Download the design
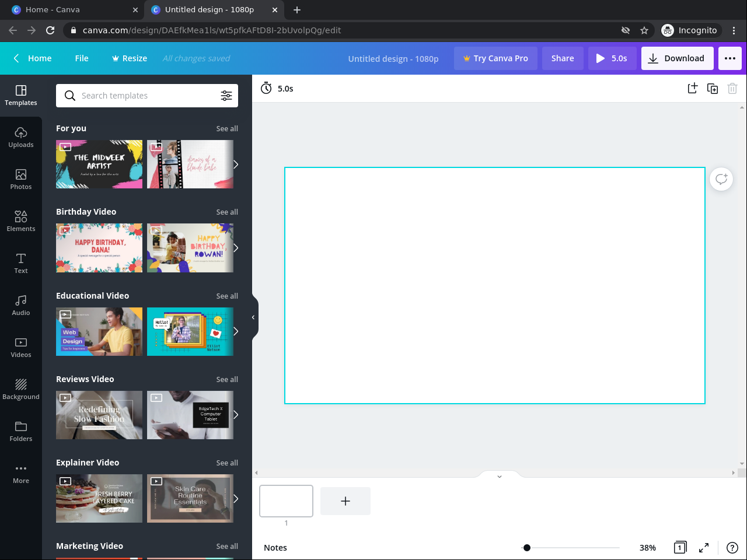Screen dimensions: 747x560 click(x=678, y=58)
